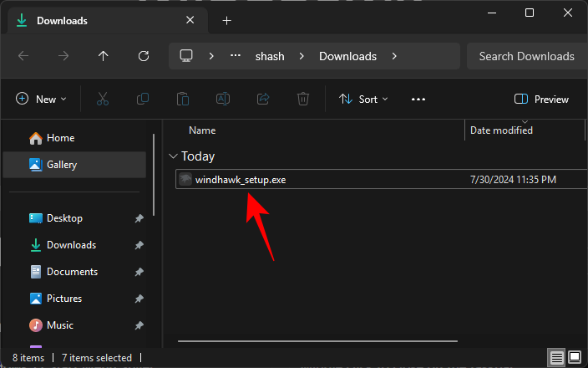
Task: Click the Share icon in toolbar
Action: (x=263, y=99)
